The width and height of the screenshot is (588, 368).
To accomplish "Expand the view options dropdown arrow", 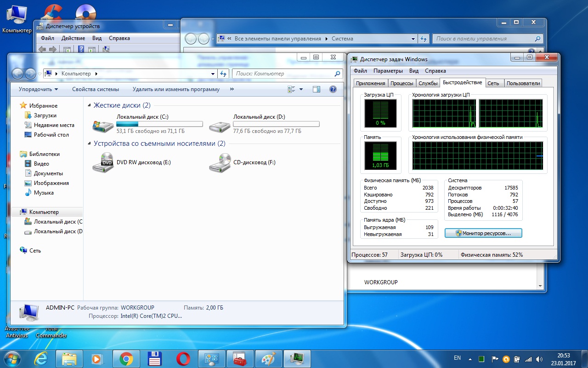I will [301, 89].
